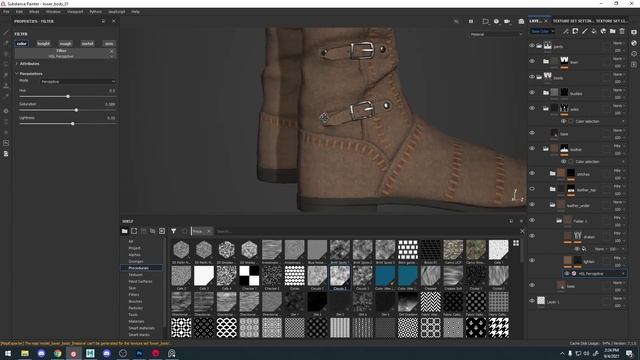Toggle visibility of the pants layer
640x360 pixels.
click(532, 46)
